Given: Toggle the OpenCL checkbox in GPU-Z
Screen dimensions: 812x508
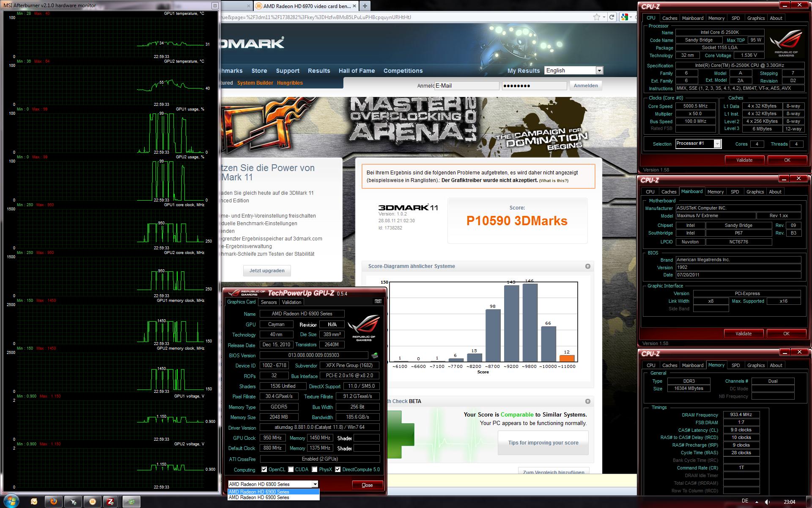Looking at the screenshot, I should click(x=264, y=469).
